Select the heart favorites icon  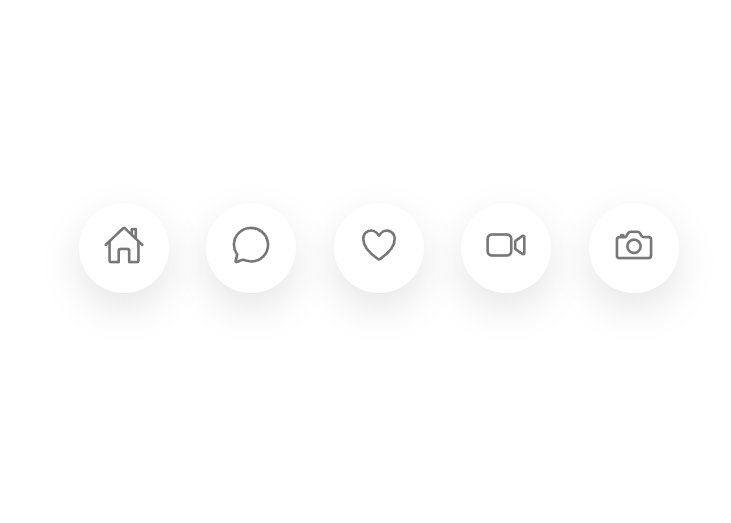(x=379, y=245)
